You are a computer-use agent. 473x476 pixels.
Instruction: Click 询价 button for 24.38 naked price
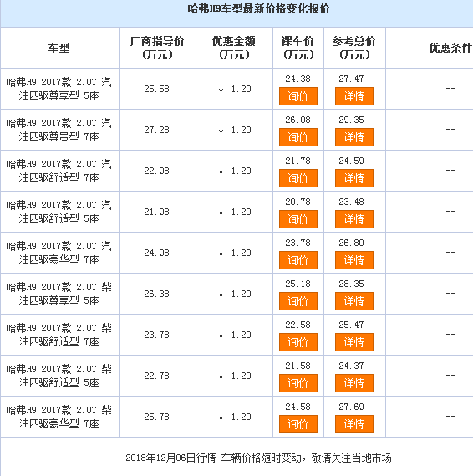tap(298, 96)
